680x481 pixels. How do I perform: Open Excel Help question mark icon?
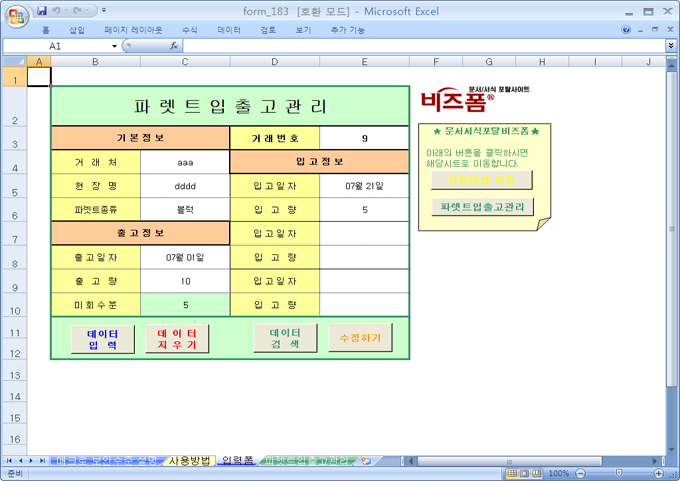(627, 30)
